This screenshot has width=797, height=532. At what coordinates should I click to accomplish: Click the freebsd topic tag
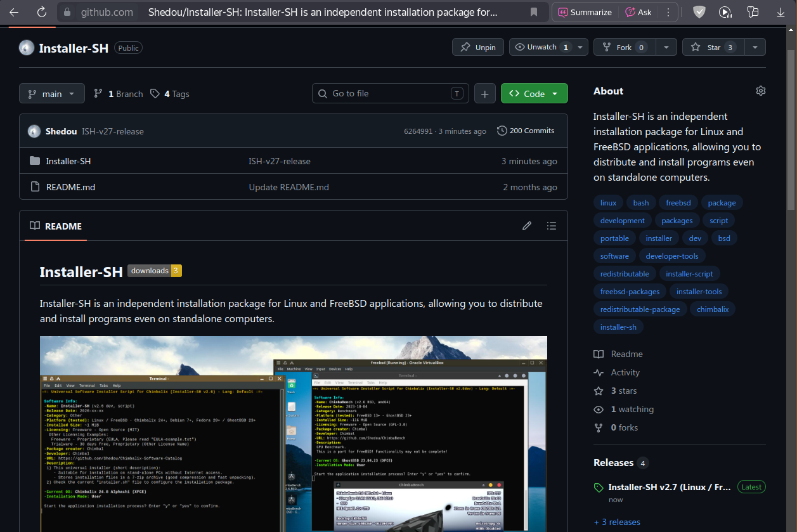pos(678,203)
